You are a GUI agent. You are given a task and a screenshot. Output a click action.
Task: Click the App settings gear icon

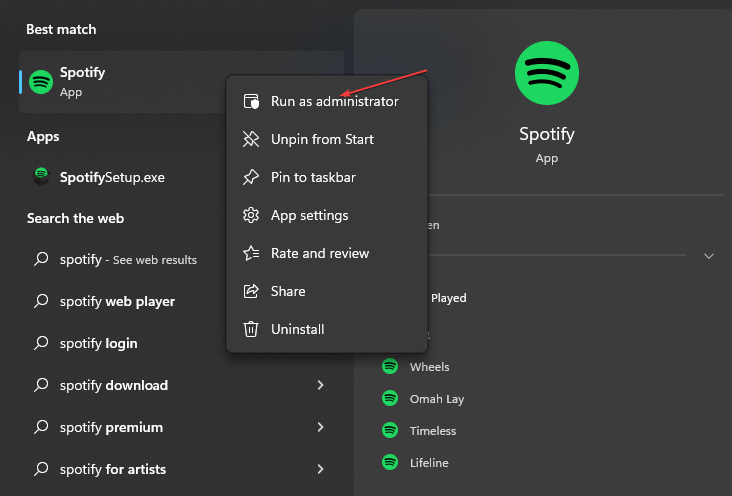pyautogui.click(x=251, y=215)
